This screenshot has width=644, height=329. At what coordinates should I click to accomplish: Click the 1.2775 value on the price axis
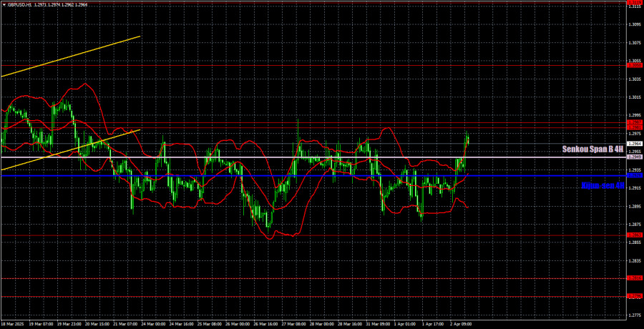tap(635, 315)
